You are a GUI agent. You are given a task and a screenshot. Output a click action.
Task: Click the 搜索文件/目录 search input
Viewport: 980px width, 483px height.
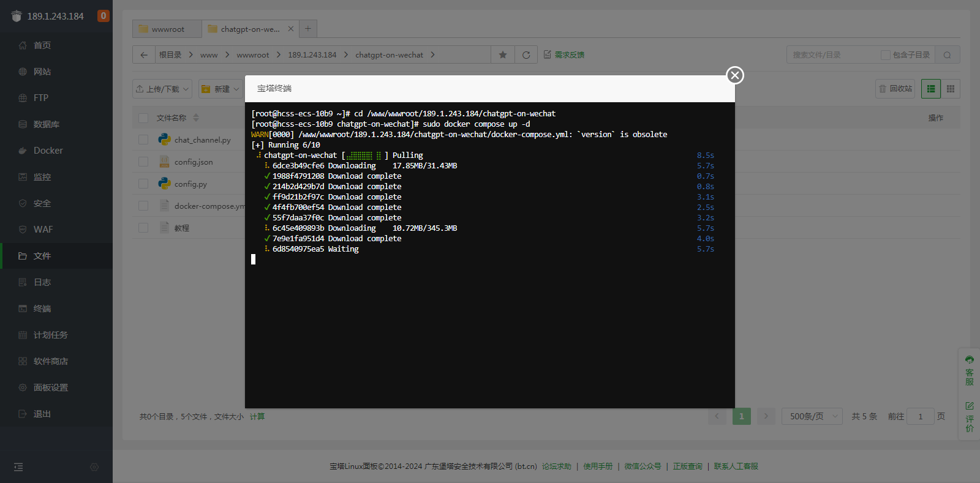tap(833, 54)
